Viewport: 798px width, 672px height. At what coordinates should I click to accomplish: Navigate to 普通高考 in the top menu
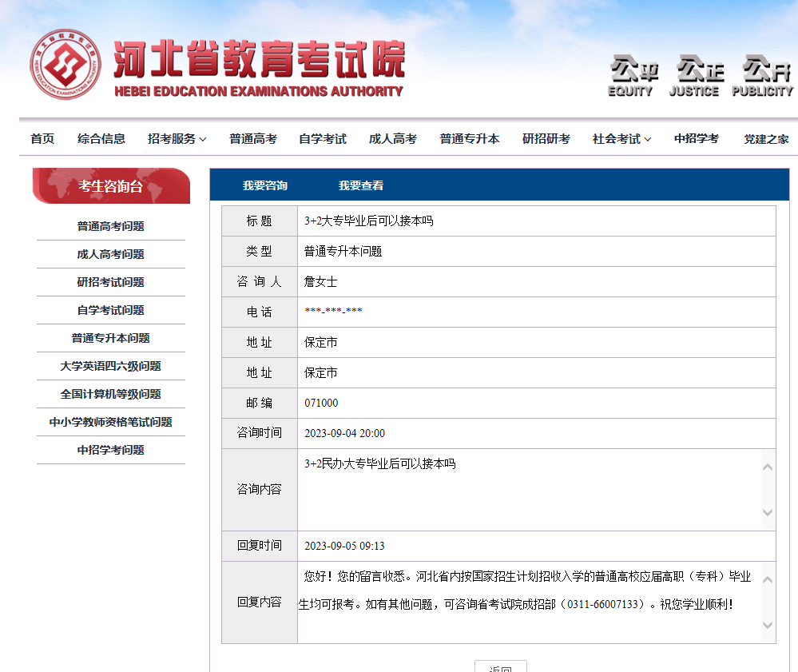(x=252, y=137)
